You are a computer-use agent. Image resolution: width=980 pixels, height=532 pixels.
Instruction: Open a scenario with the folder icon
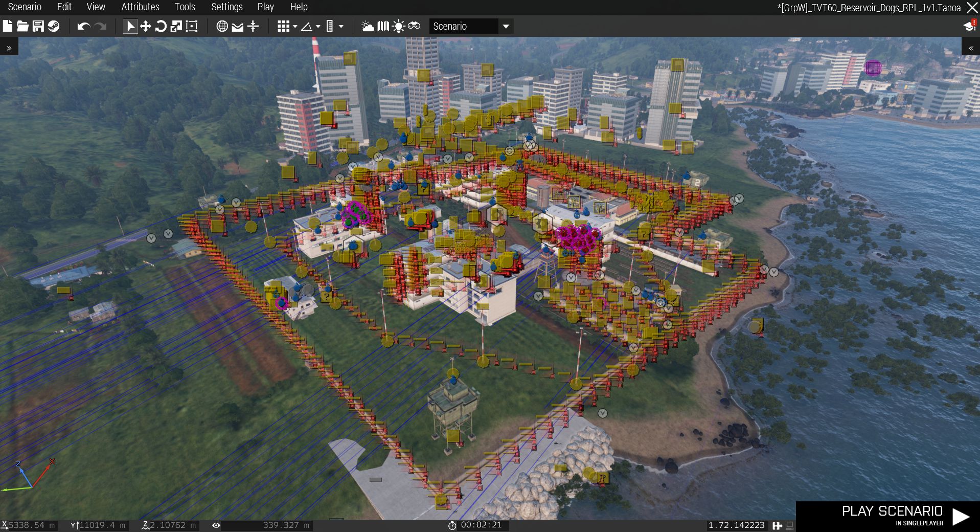(22, 26)
